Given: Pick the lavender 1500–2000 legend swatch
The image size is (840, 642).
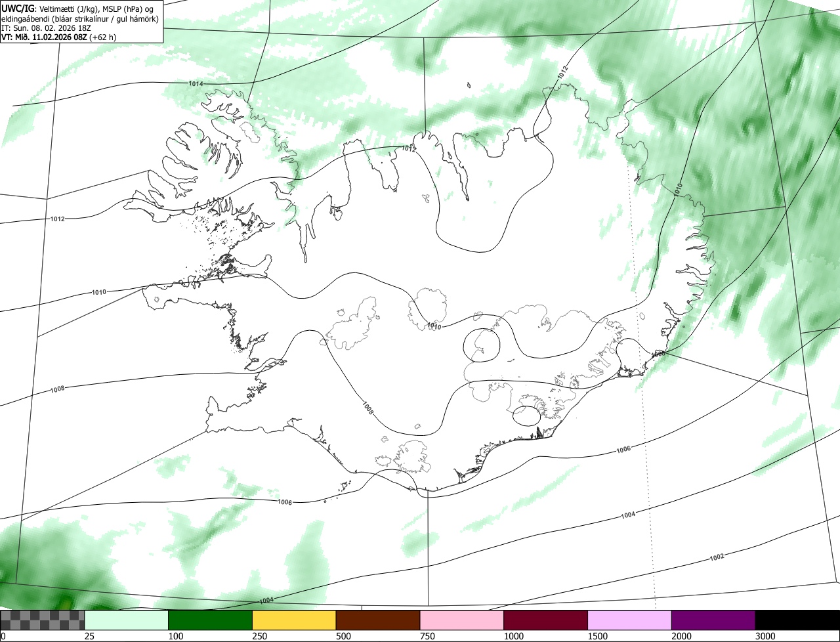Looking at the screenshot, I should [629, 620].
